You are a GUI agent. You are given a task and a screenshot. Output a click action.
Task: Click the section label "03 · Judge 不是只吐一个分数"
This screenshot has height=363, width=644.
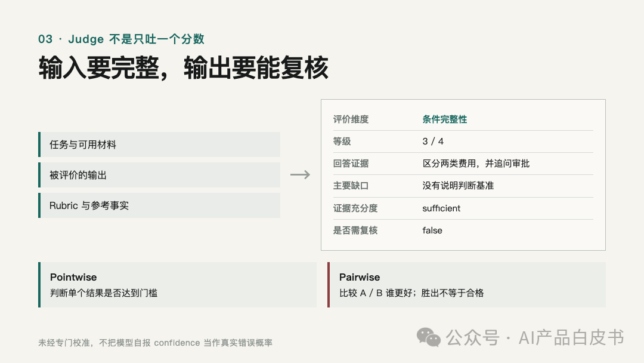tap(121, 39)
